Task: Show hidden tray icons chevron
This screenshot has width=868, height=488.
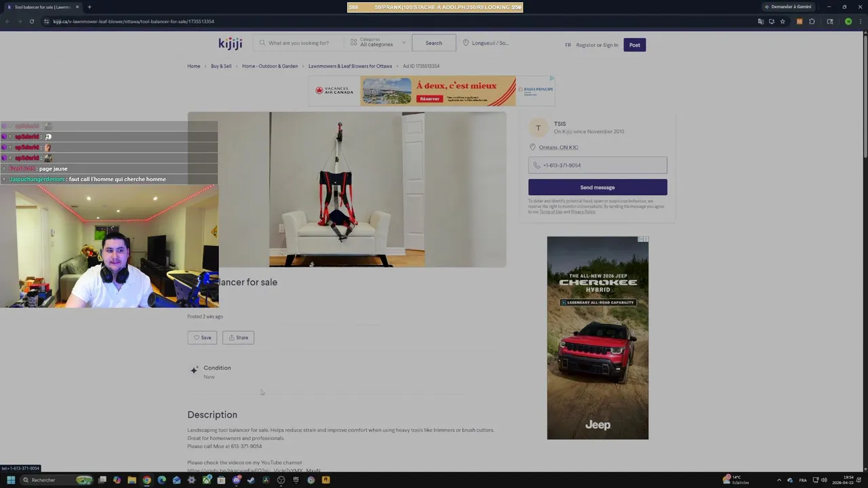Action: (778, 480)
